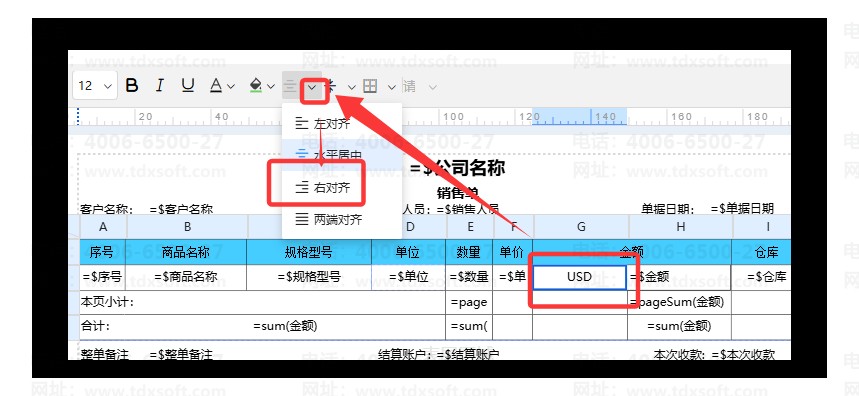Select the =$仓库 cell

761,277
